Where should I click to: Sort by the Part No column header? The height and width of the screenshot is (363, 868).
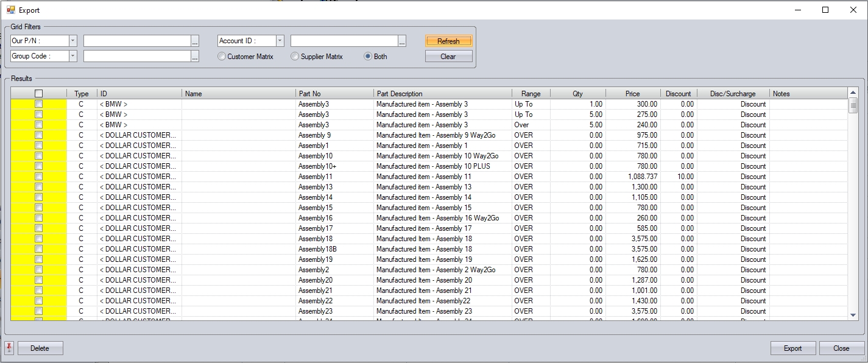[x=334, y=94]
